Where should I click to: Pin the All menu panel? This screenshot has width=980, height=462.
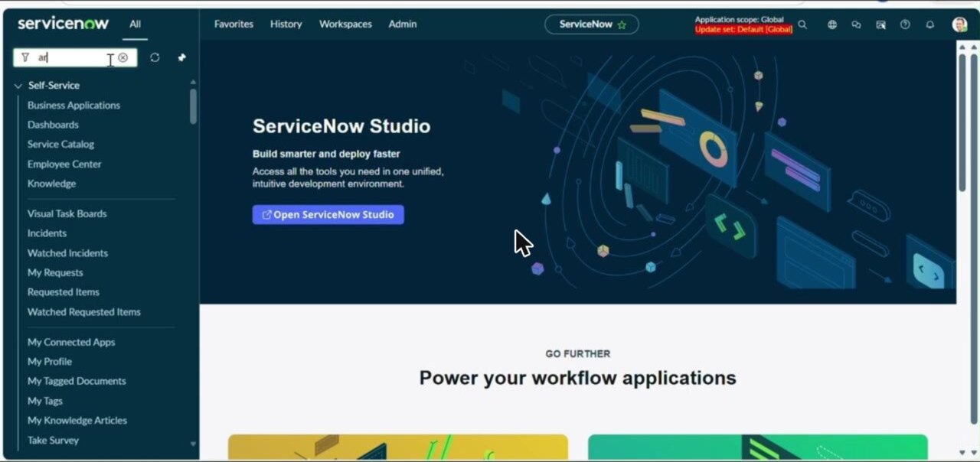pos(181,57)
